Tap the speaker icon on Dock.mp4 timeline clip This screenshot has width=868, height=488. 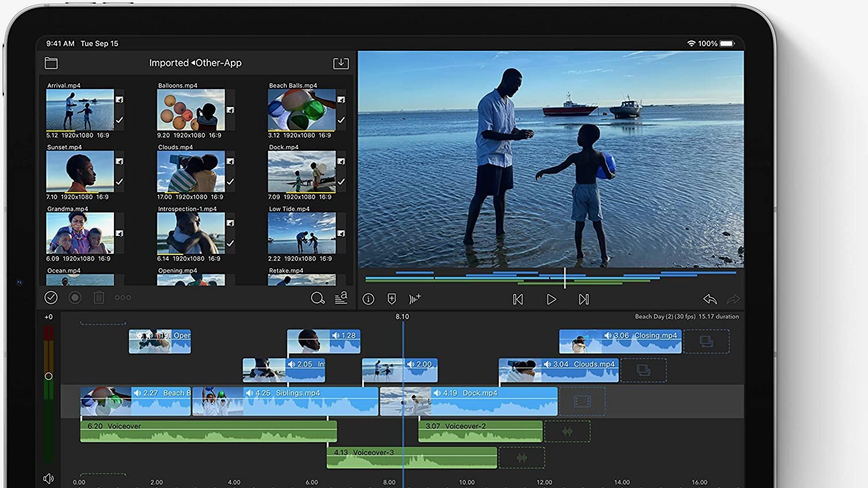pyautogui.click(x=437, y=393)
